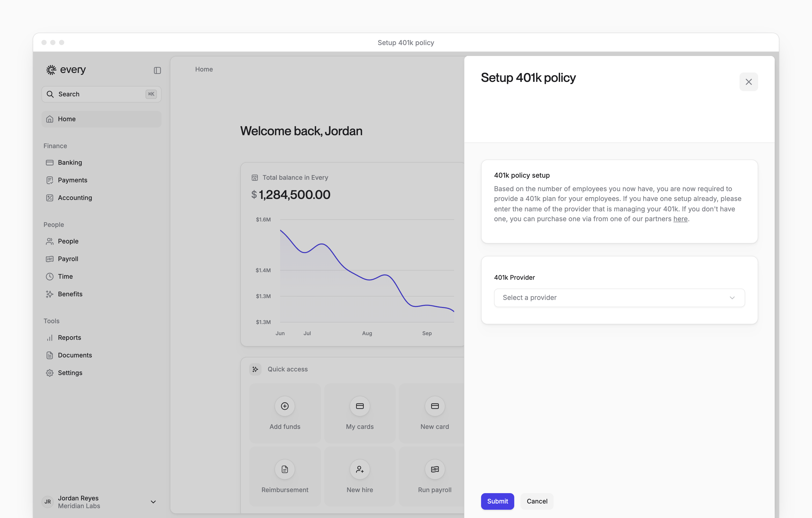
Task: Click the Quick access sparkle icon
Action: [x=255, y=369]
